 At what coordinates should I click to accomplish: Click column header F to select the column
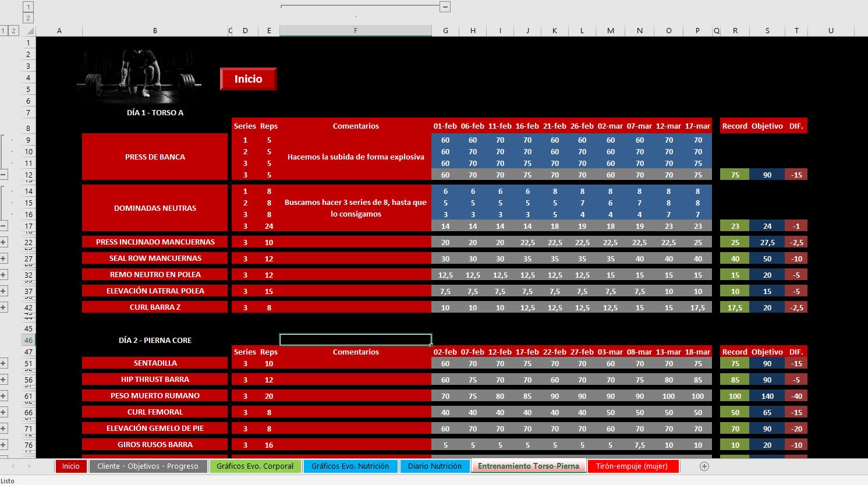pos(355,30)
